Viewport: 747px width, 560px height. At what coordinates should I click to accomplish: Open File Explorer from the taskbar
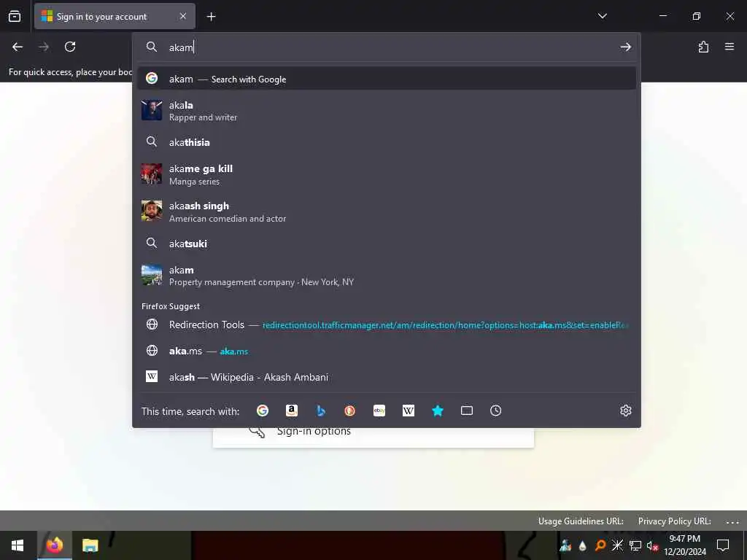point(90,545)
